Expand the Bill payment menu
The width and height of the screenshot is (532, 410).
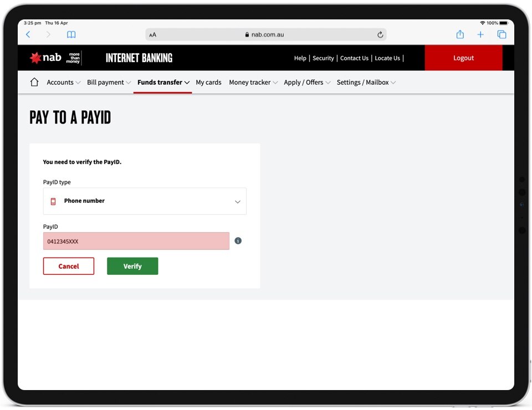point(109,83)
